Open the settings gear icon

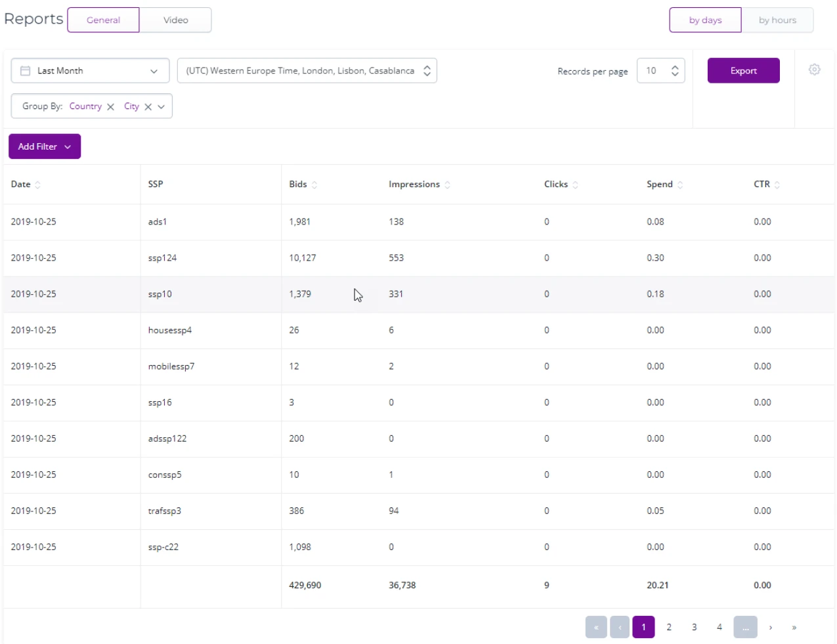pos(814,70)
